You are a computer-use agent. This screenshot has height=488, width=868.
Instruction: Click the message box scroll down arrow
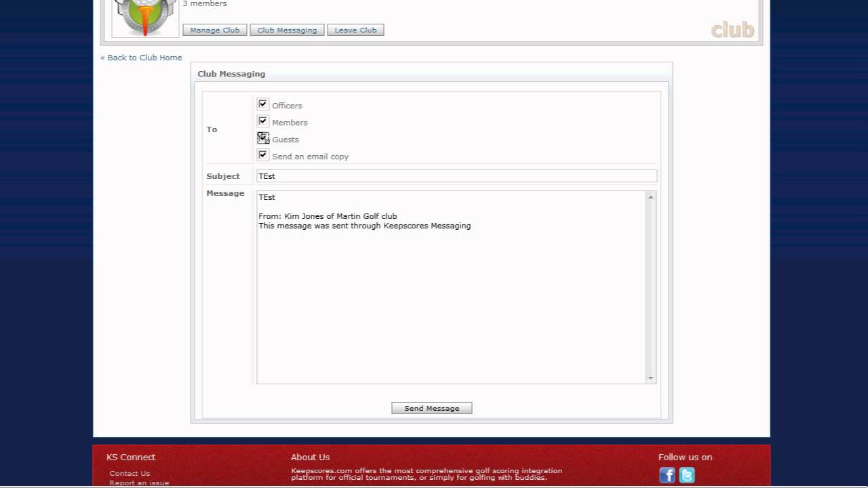tap(651, 378)
